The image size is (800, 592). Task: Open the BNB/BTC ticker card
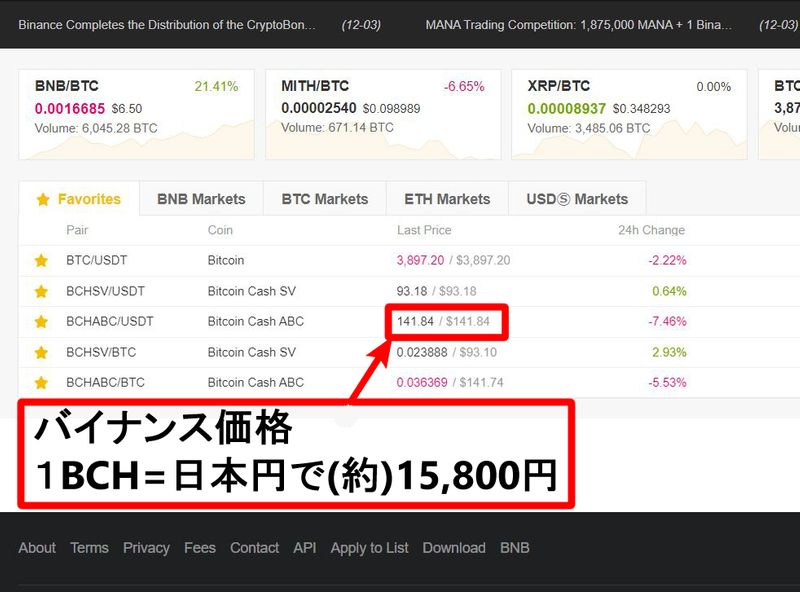[x=136, y=114]
